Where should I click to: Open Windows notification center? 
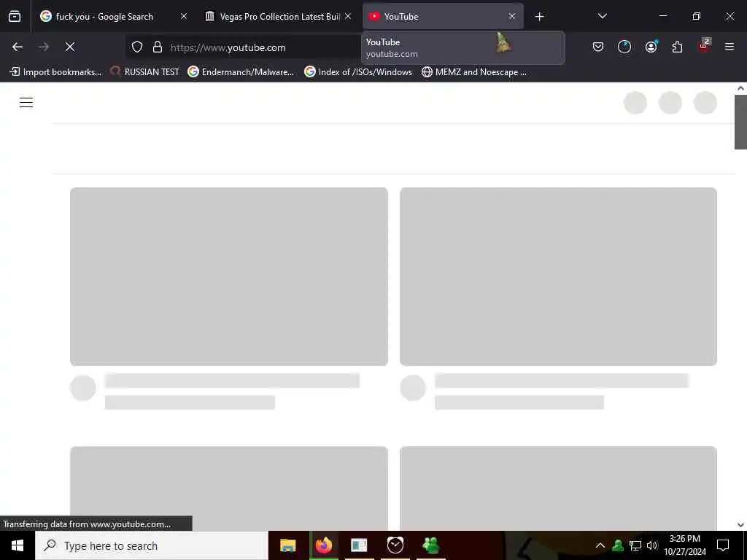(723, 545)
